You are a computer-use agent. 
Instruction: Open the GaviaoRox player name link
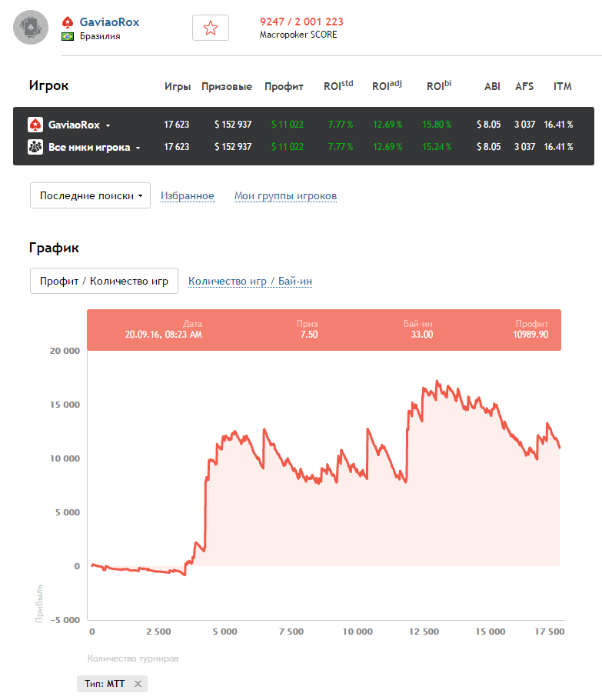click(109, 22)
